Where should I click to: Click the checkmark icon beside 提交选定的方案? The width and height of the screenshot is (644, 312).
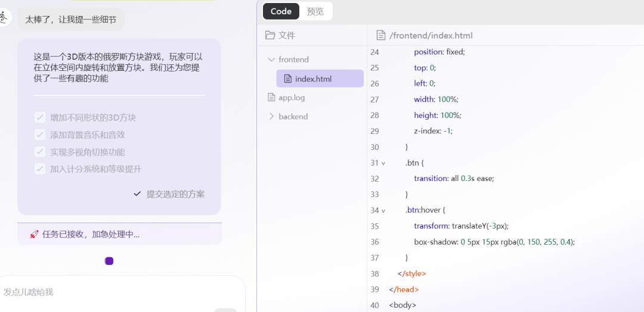(138, 194)
